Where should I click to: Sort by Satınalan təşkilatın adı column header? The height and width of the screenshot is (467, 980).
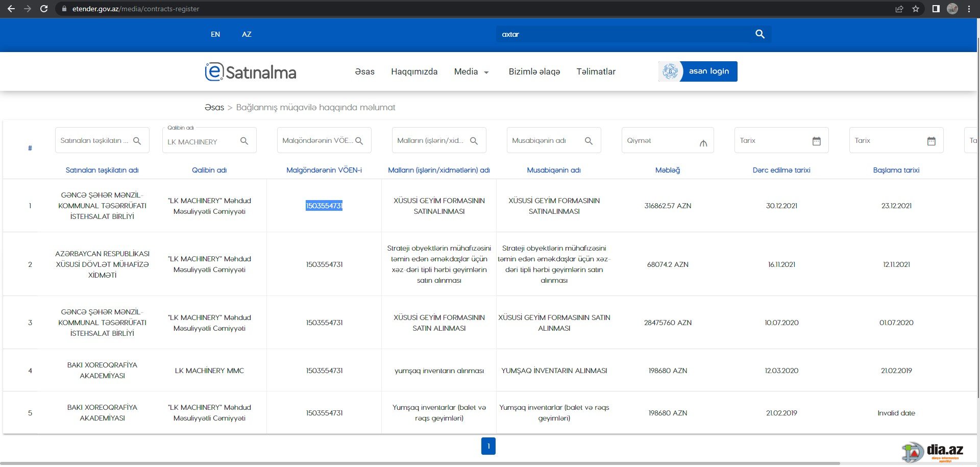[x=102, y=170]
